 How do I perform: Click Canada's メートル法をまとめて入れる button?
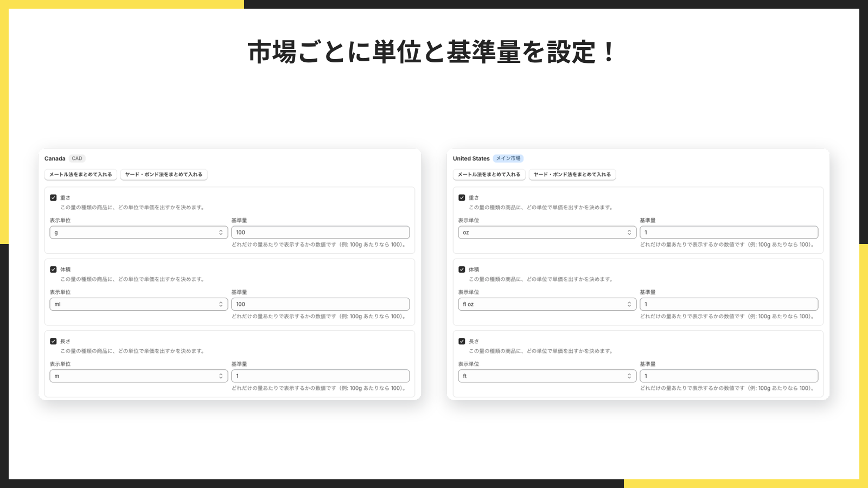point(81,175)
